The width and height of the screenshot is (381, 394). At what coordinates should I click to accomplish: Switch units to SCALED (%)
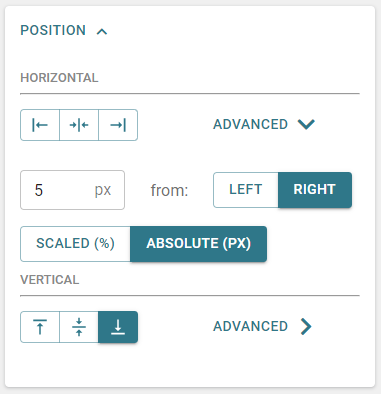click(x=76, y=244)
